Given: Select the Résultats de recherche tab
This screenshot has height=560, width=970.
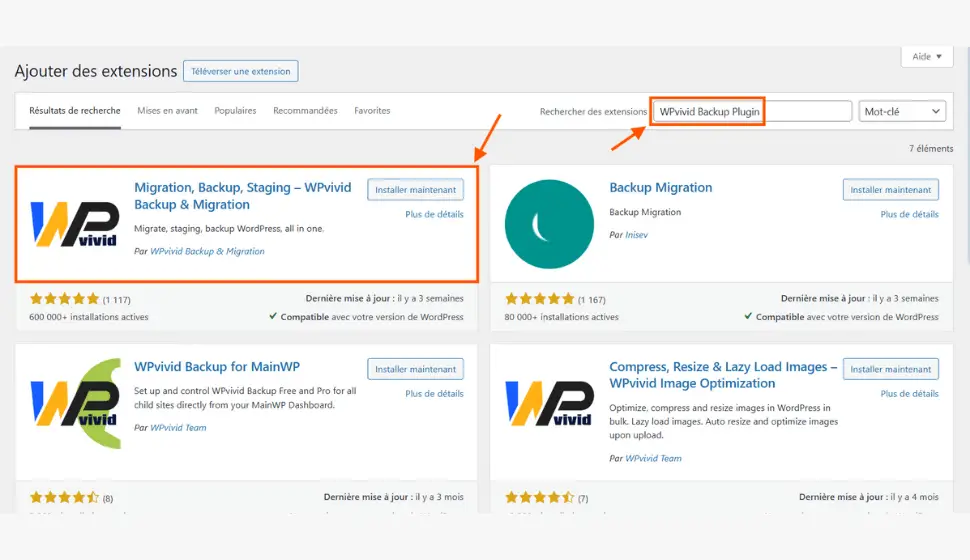Looking at the screenshot, I should [75, 111].
